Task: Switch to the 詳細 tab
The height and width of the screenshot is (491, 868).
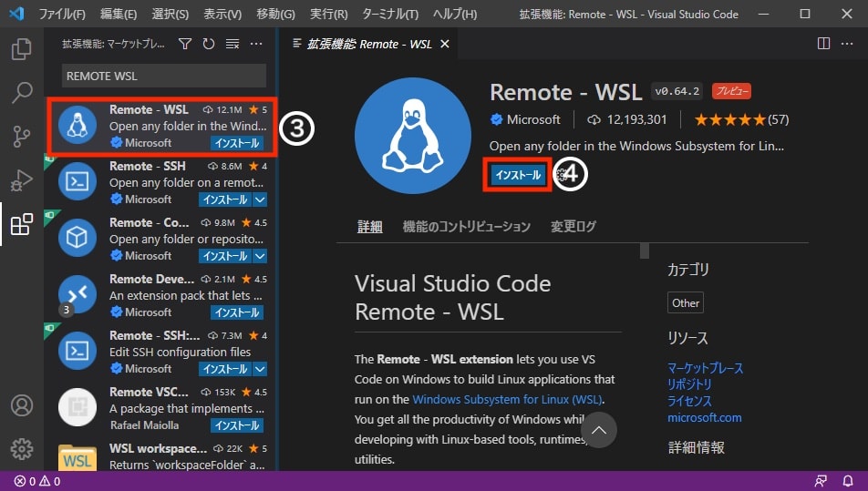Action: 370,226
